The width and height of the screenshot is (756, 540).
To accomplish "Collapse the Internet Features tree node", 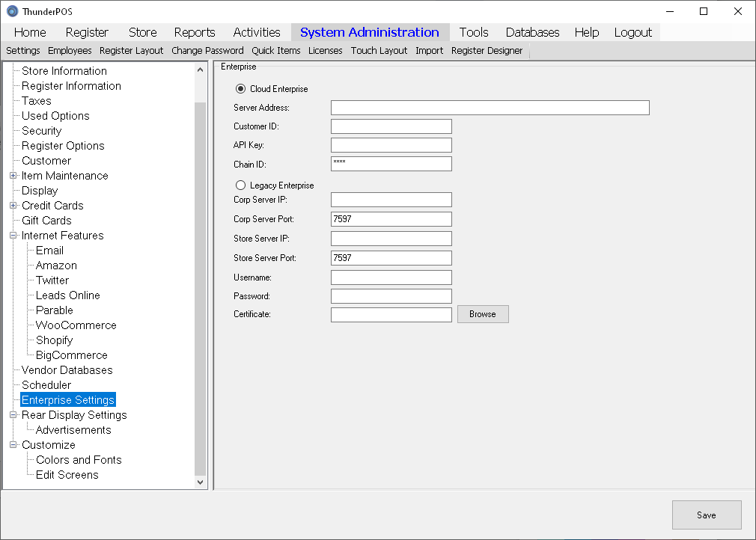I will pyautogui.click(x=13, y=236).
